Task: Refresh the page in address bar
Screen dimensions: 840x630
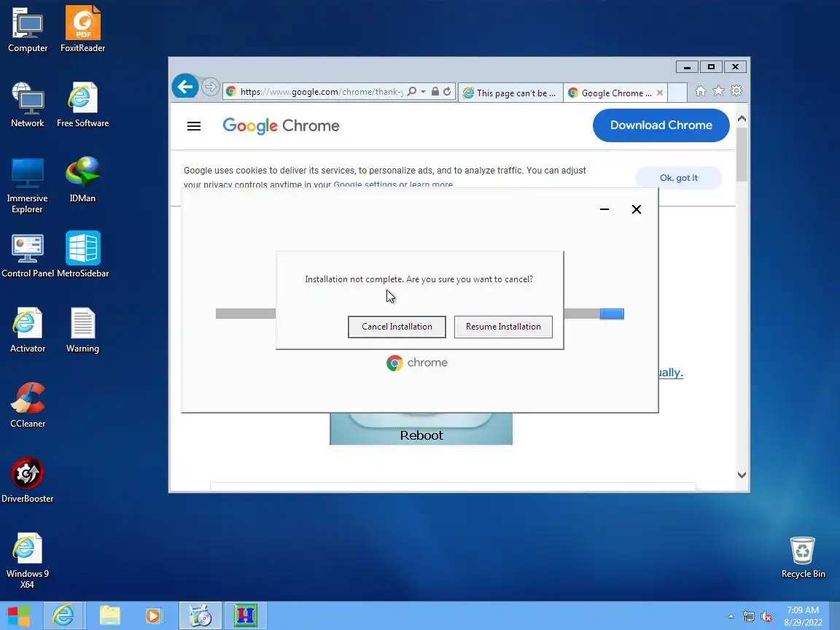Action: pos(447,92)
